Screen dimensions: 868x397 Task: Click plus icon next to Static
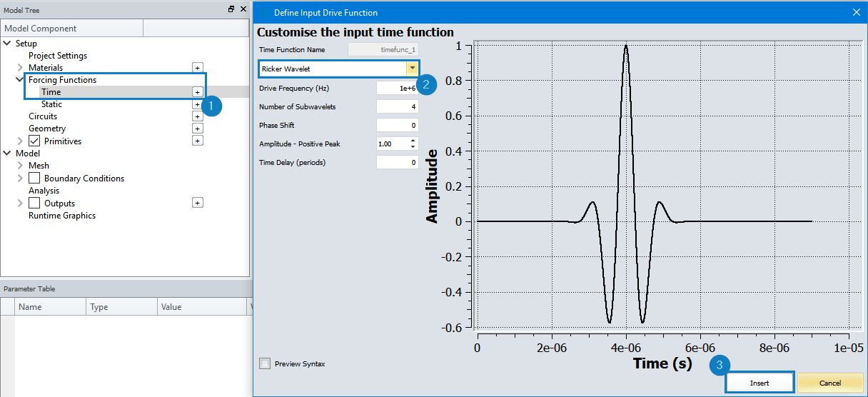tap(197, 104)
